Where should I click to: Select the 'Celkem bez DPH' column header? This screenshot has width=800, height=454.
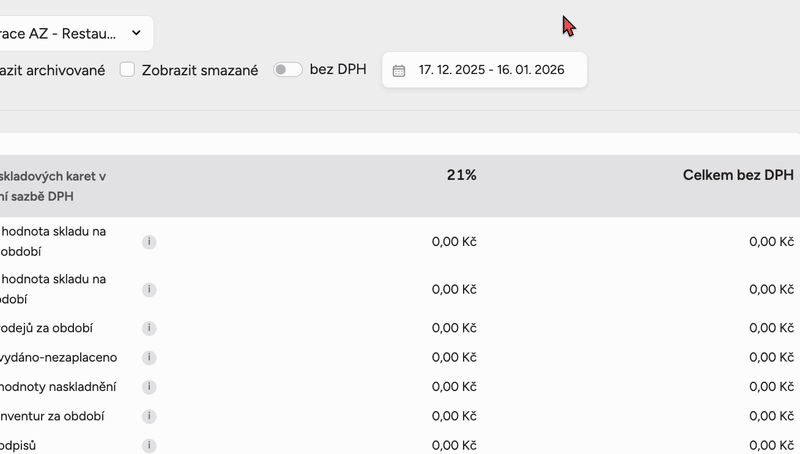coord(738,175)
